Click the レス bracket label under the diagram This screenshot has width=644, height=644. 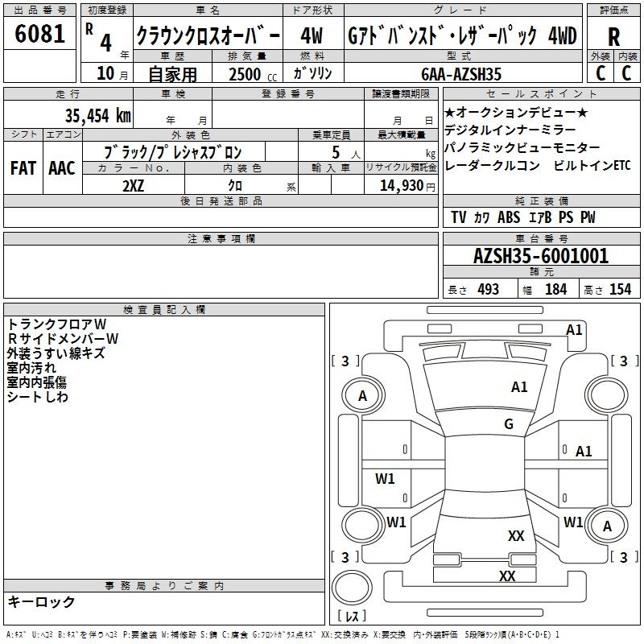(x=352, y=616)
